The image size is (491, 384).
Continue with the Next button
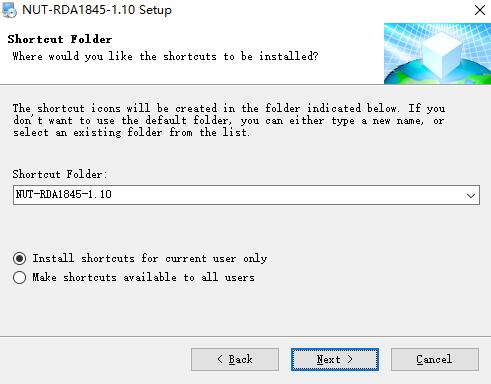(x=335, y=359)
